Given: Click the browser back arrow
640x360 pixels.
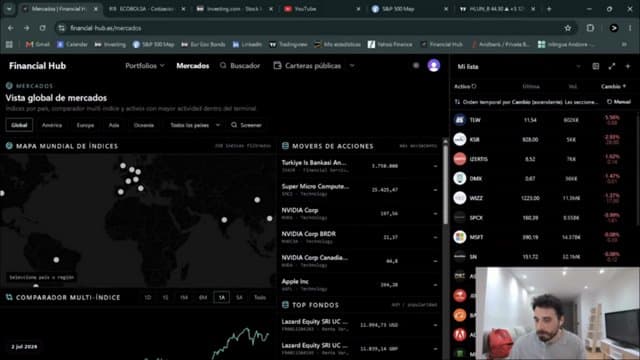Looking at the screenshot, I should coord(11,28).
